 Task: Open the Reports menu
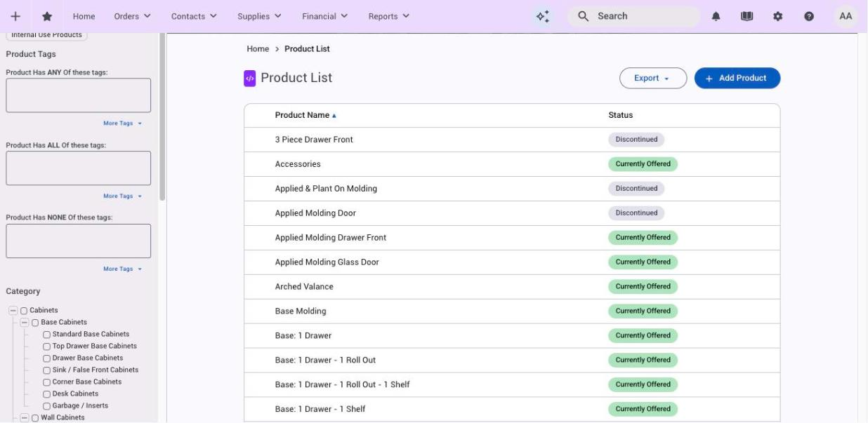pos(389,16)
